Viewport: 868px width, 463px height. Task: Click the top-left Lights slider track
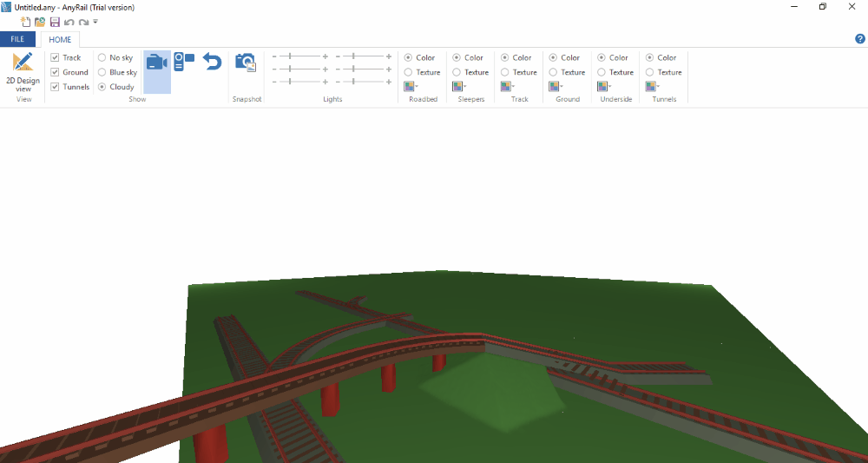pyautogui.click(x=299, y=56)
